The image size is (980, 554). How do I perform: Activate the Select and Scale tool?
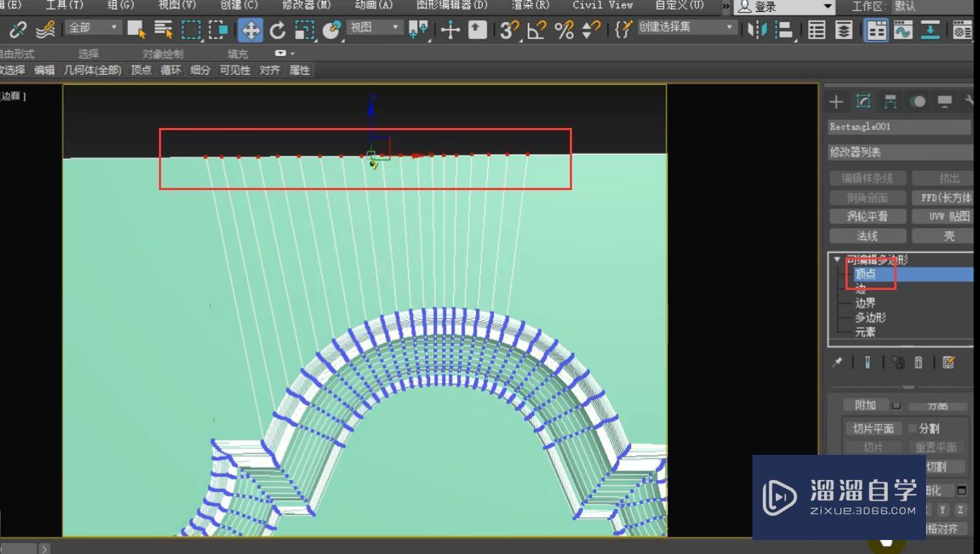click(x=304, y=30)
